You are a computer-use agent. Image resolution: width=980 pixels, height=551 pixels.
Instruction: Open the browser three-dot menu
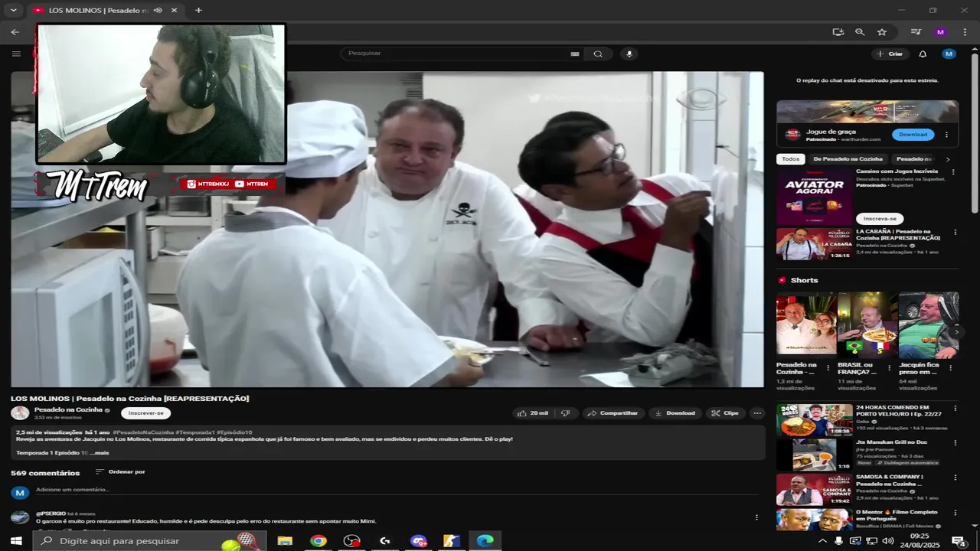click(965, 32)
